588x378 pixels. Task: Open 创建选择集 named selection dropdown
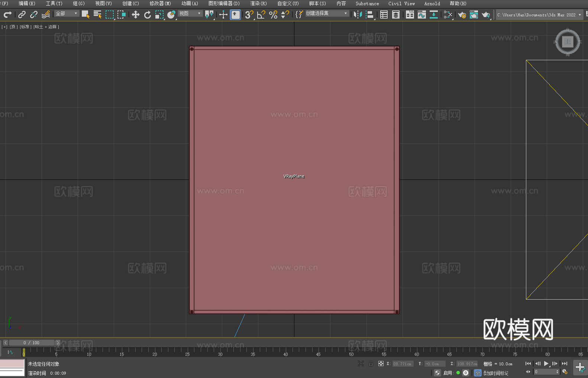pyautogui.click(x=327, y=13)
